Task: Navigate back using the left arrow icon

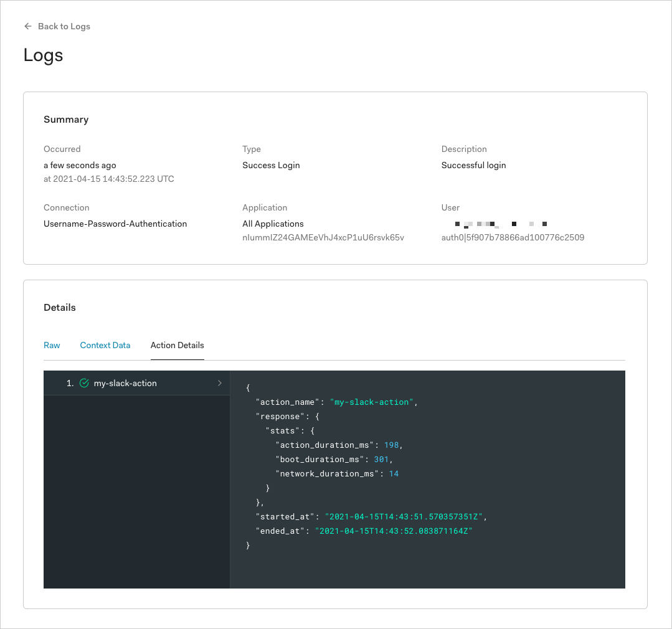Action: pos(27,26)
